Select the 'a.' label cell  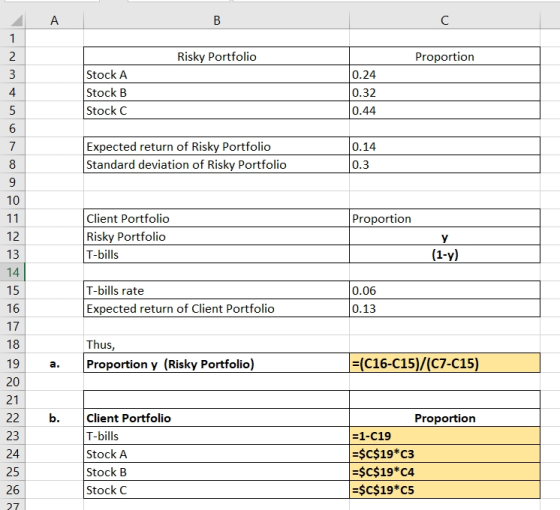coord(54,363)
